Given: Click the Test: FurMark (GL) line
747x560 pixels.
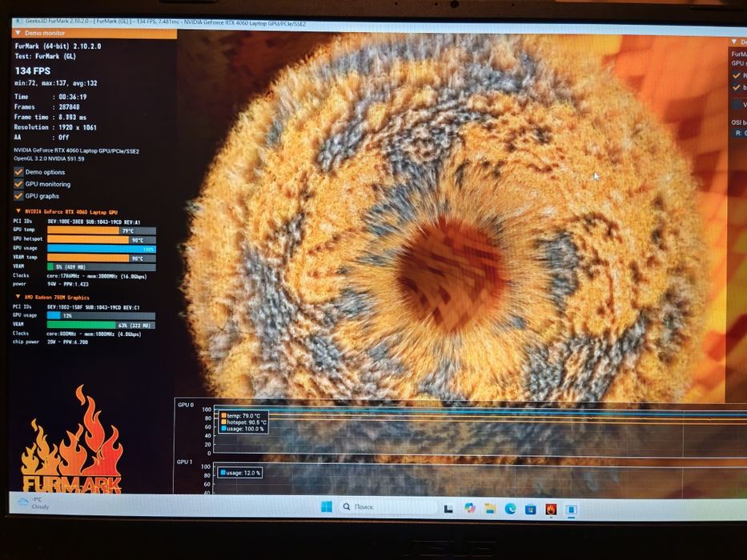Looking at the screenshot, I should click(46, 56).
